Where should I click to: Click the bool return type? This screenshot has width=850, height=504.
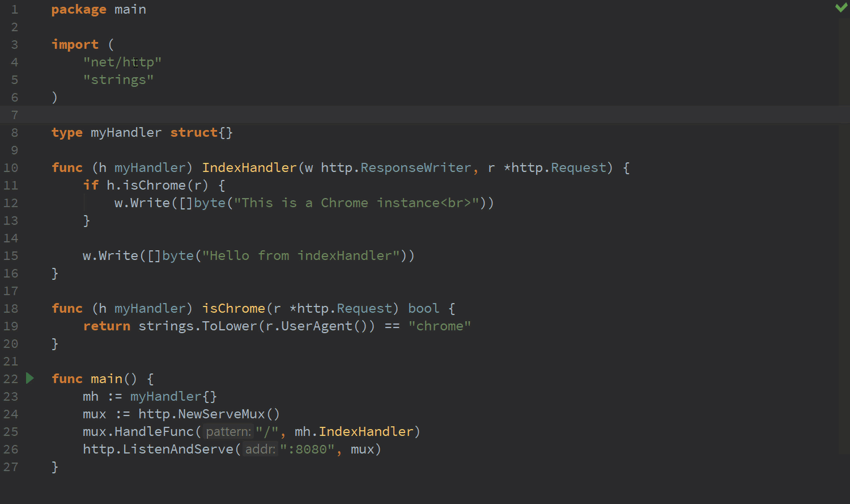[x=424, y=309]
